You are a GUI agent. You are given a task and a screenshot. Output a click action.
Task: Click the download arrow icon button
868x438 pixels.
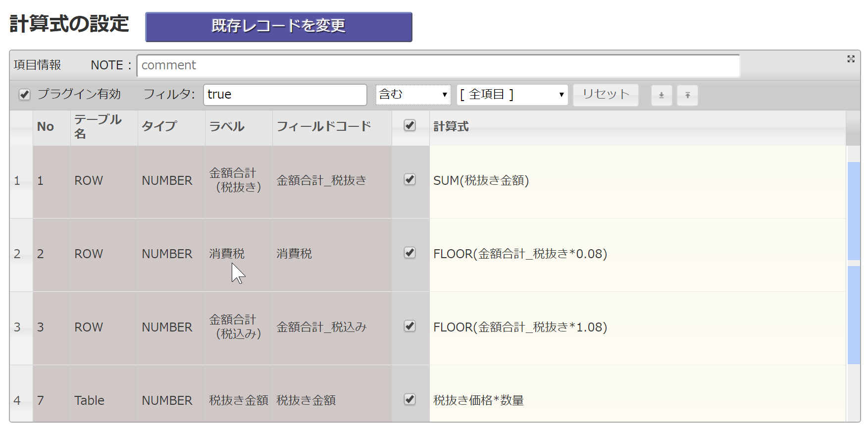pyautogui.click(x=661, y=95)
